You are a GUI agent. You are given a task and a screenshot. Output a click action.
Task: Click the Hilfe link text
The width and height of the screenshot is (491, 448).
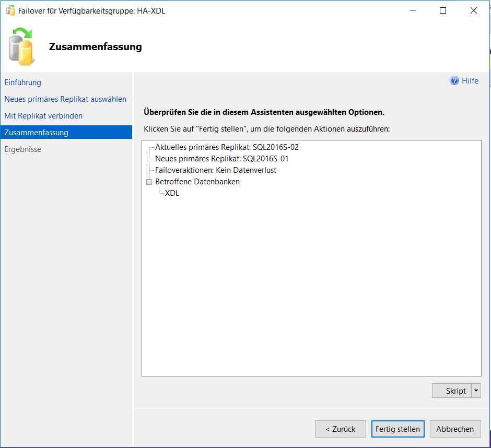pos(469,80)
